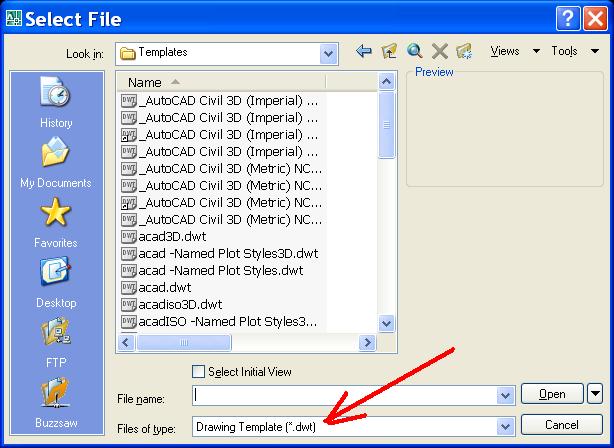Open the Buzzsaw locations shortcut
Screen dimensions: 614x448
click(x=56, y=403)
